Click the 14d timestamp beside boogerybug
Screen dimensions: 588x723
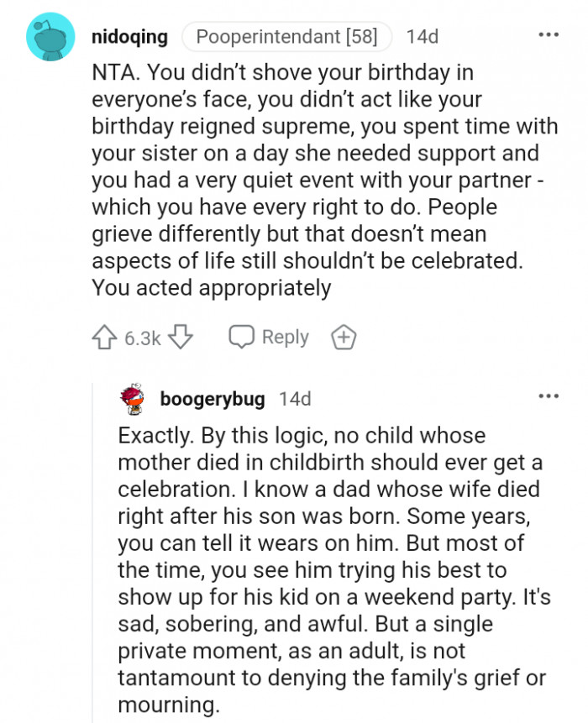tap(295, 399)
